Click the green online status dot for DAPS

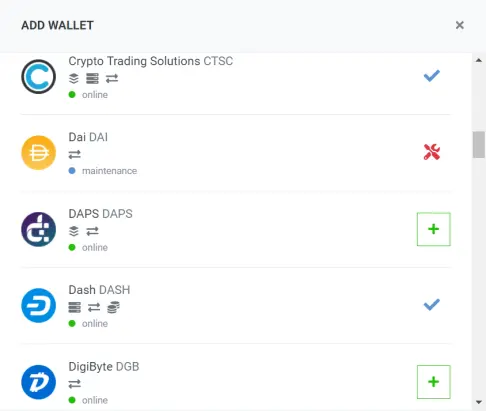point(72,247)
